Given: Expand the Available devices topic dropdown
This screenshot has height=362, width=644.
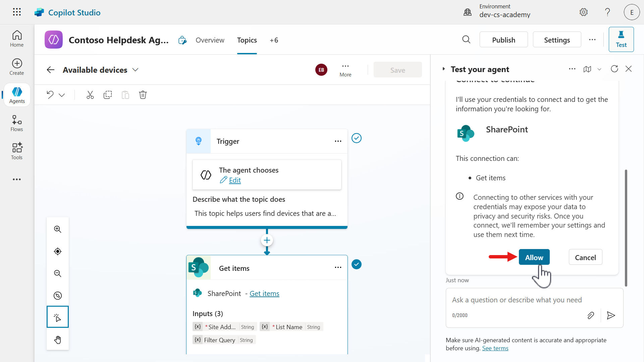Looking at the screenshot, I should pyautogui.click(x=136, y=70).
